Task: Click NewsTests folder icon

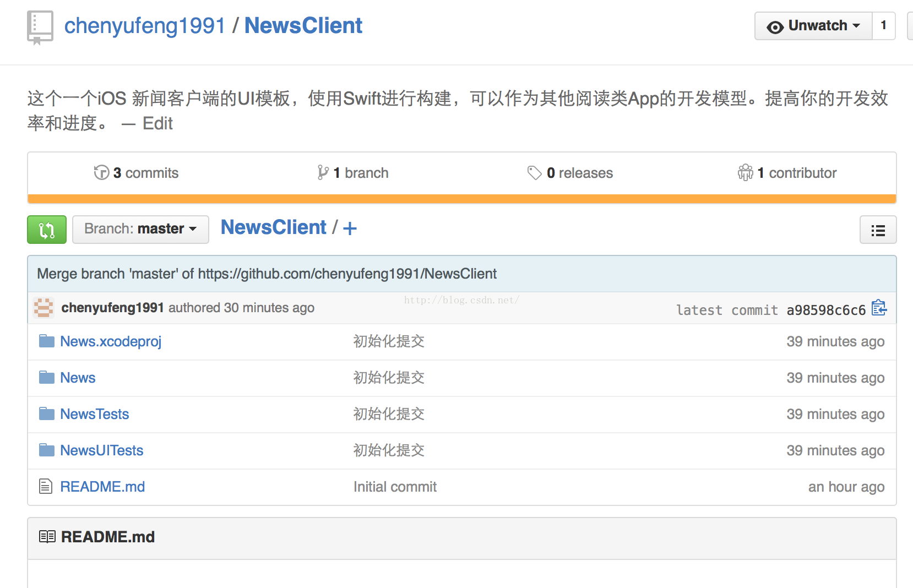Action: coord(47,414)
